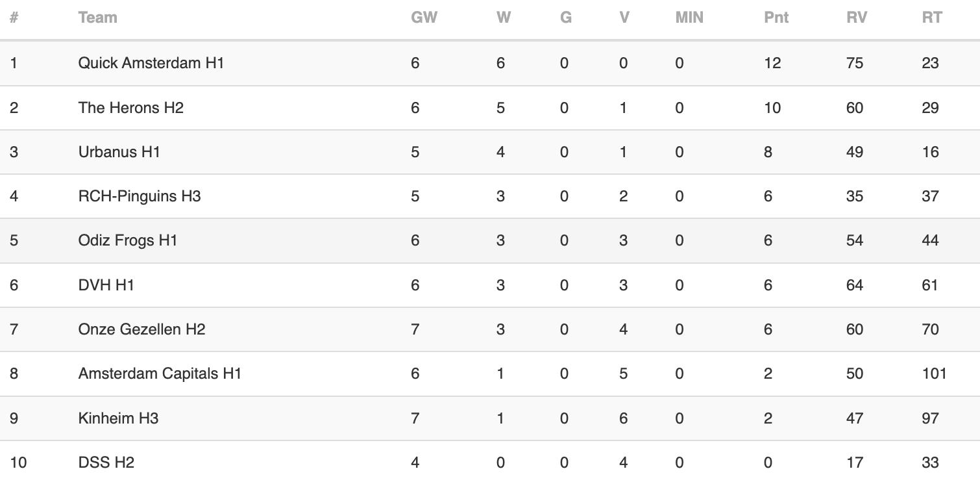The image size is (980, 495).
Task: Click the GW column header
Action: (x=424, y=18)
